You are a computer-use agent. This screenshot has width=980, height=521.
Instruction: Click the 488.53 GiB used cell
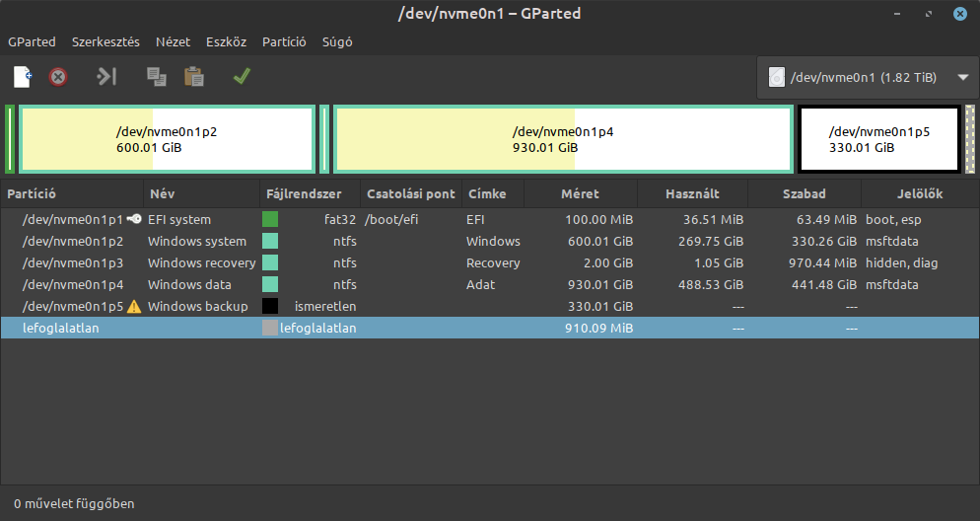[x=711, y=284]
